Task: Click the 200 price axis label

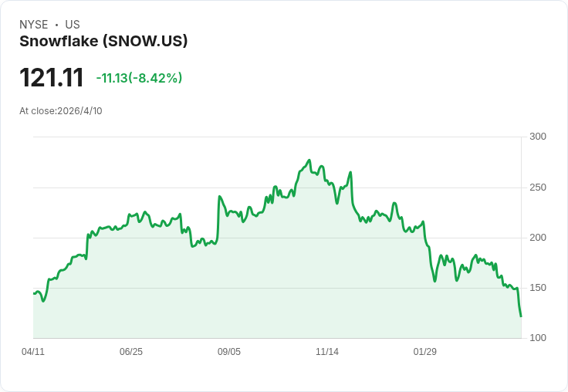Action: [x=538, y=238]
